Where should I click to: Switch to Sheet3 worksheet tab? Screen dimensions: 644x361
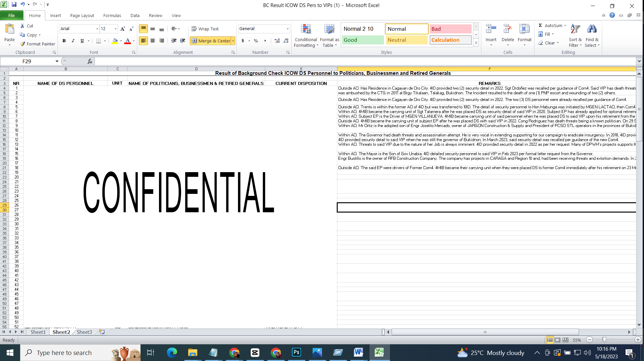coord(84,332)
